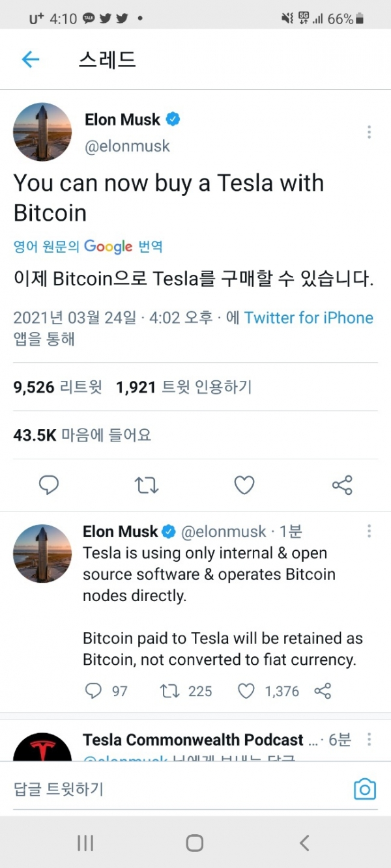Open the reply icon on the main tweet
The width and height of the screenshot is (391, 868).
coord(49,485)
